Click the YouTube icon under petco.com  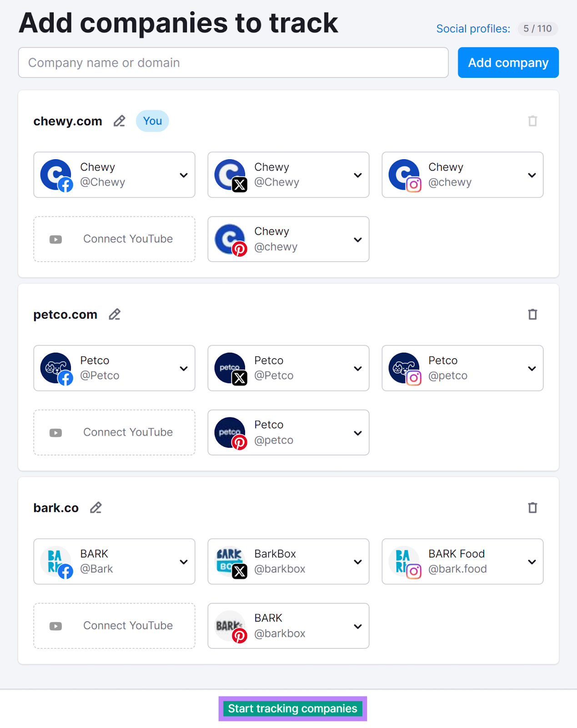click(x=55, y=433)
